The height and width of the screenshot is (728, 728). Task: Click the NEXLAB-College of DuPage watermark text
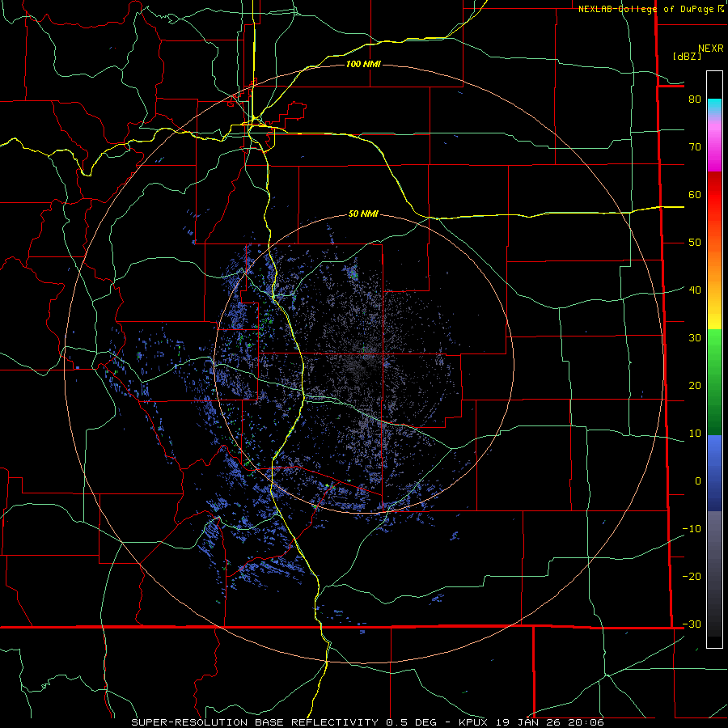(646, 9)
